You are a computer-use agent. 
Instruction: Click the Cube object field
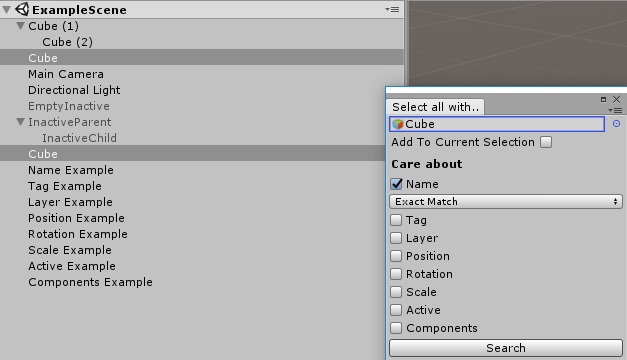(497, 124)
